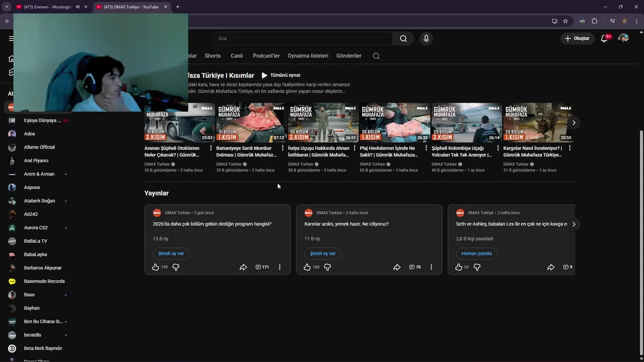This screenshot has height=362, width=644.
Task: Open Ataberk Doğan subscription channel
Action: pos(38,201)
